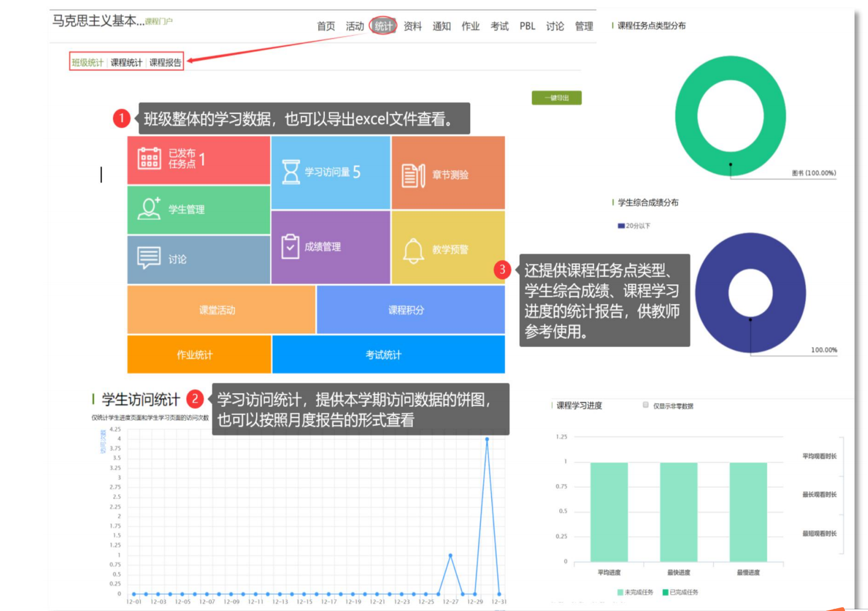868x611 pixels.
Task: Open the 资料 navigation tab
Action: click(x=413, y=26)
